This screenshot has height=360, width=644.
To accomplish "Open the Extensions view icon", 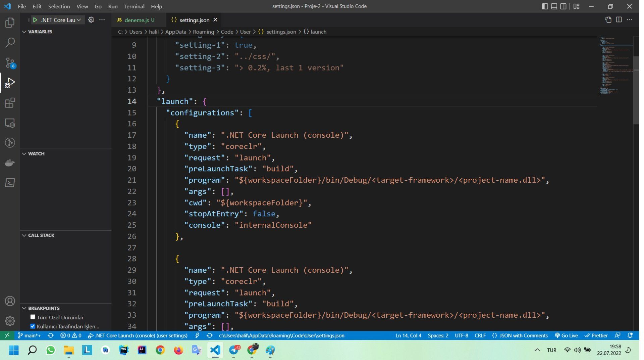I will point(10,103).
